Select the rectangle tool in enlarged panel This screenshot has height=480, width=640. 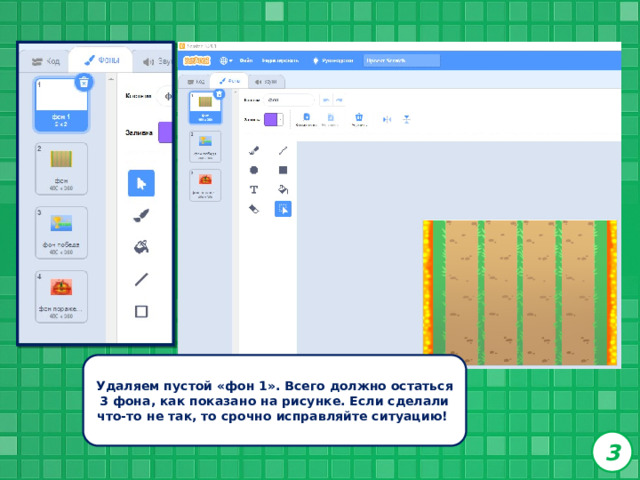coord(141,311)
